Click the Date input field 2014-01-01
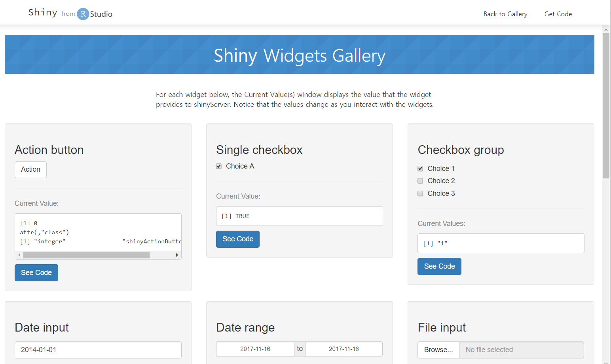The image size is (611, 364). [98, 350]
